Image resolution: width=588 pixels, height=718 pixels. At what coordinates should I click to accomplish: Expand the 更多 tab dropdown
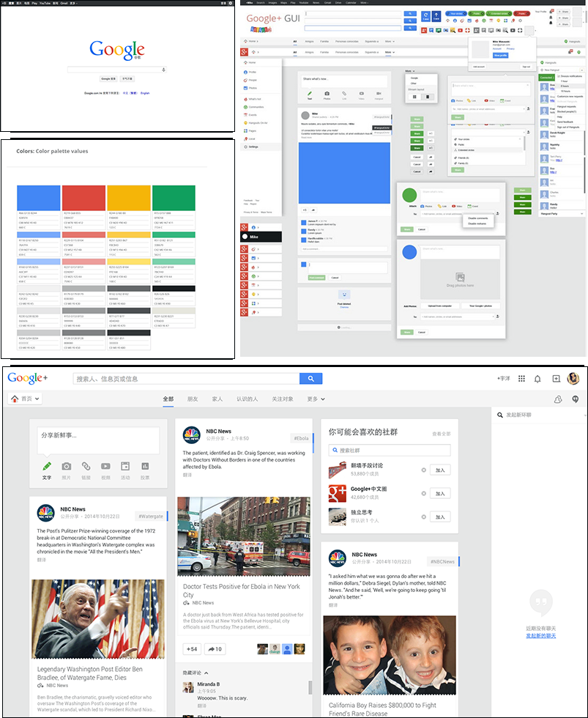point(316,399)
